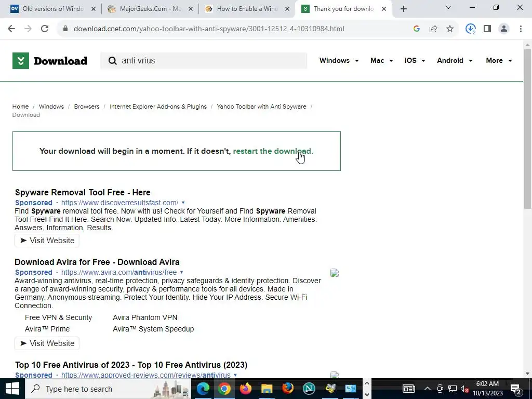The image size is (532, 399).
Task: Click the network tray icon
Action: tap(453, 389)
